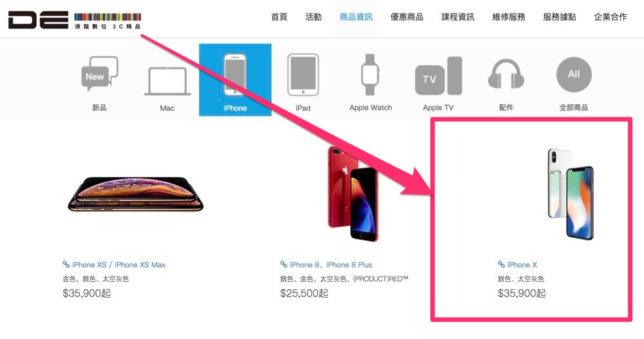Click the iPhone X product image

click(x=571, y=195)
